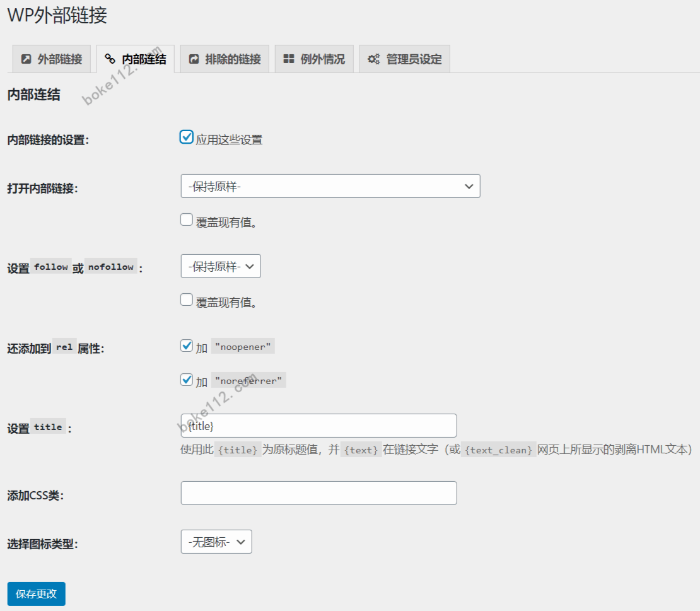Open the follow 或 nofollow dropdown
The image size is (700, 611).
coord(220,265)
